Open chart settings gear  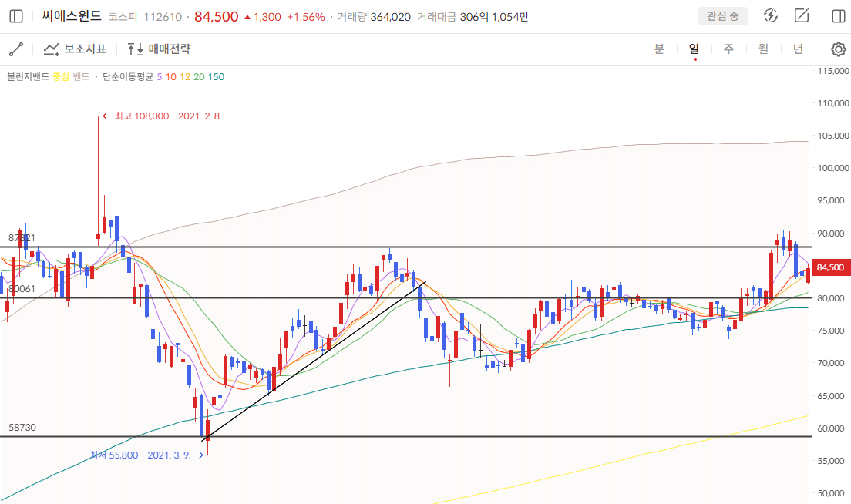coord(839,49)
